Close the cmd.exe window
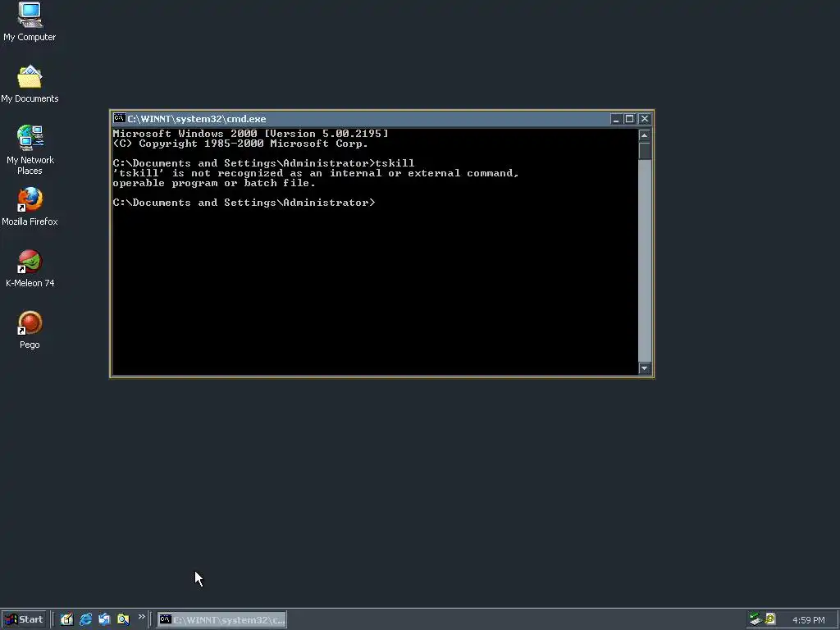Image resolution: width=840 pixels, height=630 pixels. [645, 119]
